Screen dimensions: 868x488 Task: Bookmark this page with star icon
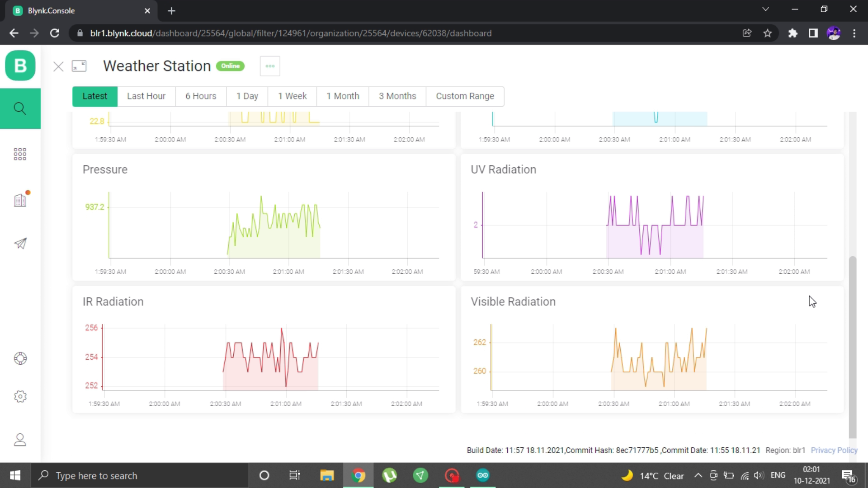coord(768,33)
